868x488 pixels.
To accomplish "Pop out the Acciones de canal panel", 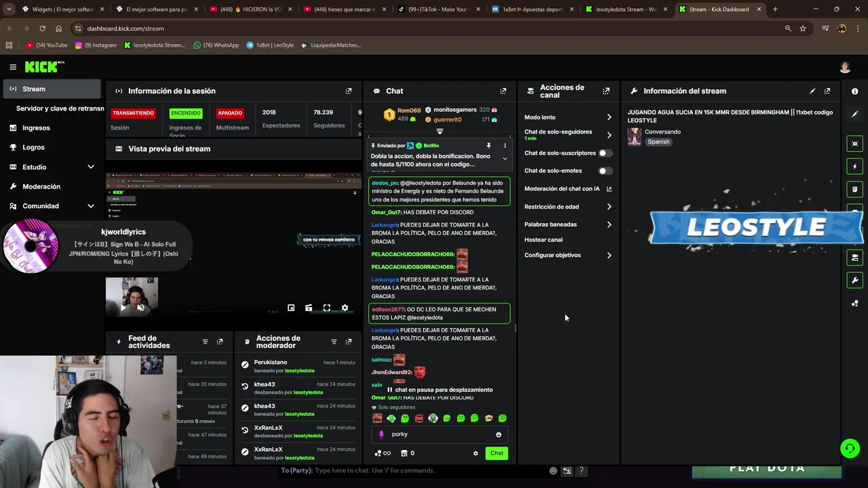I will coord(606,91).
